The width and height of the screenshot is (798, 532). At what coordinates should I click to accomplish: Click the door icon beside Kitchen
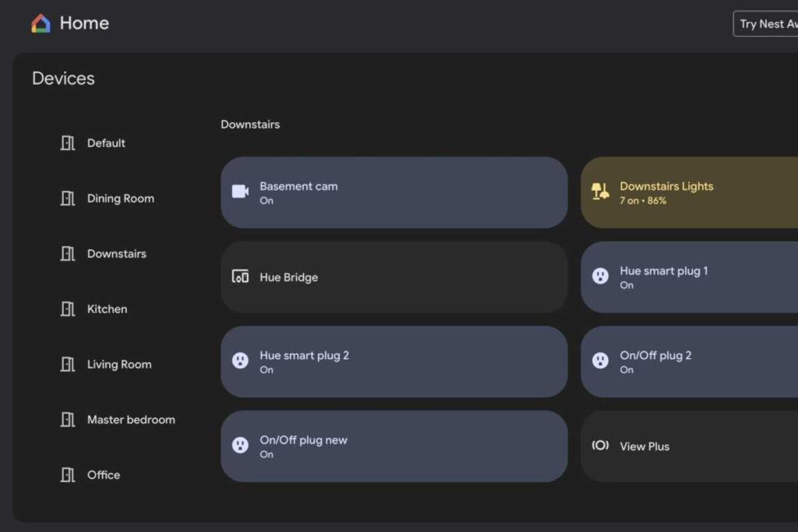(x=68, y=309)
